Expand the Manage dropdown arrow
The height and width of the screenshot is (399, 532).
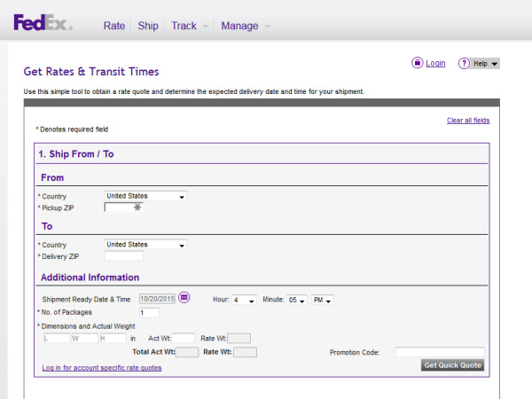[268, 27]
